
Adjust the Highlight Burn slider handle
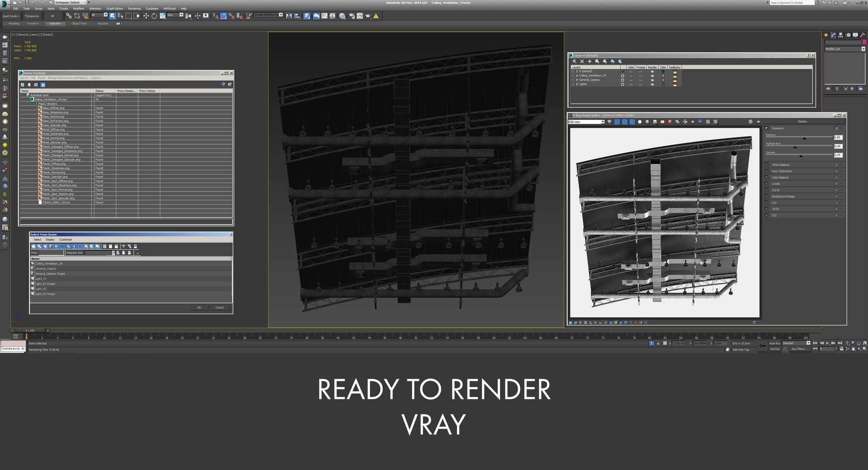[x=795, y=147]
